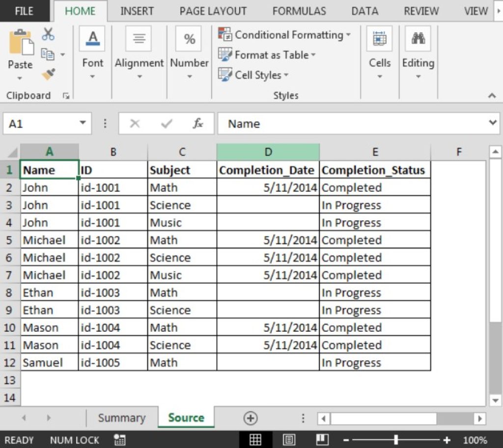Add a new worksheet with plus button
The width and height of the screenshot is (503, 448).
pyautogui.click(x=251, y=418)
